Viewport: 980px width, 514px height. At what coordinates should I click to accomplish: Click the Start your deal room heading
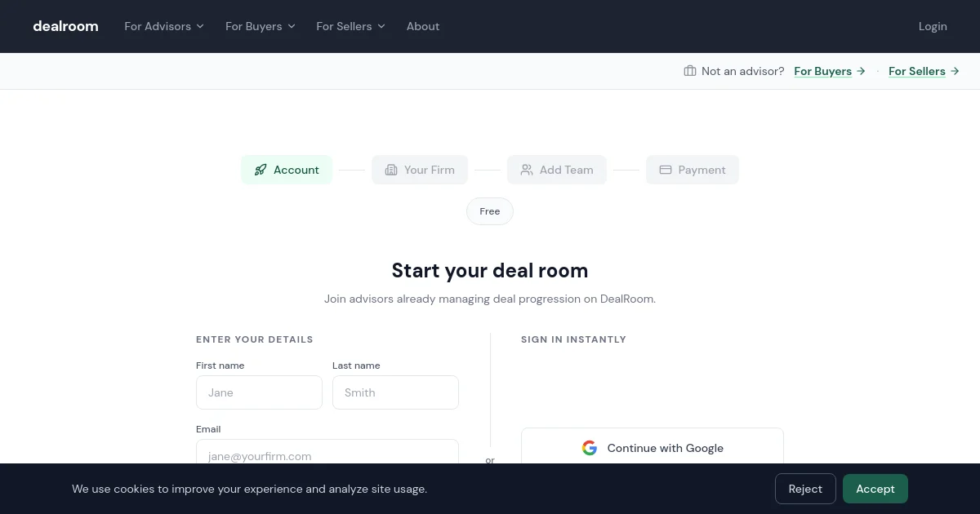[x=490, y=270]
